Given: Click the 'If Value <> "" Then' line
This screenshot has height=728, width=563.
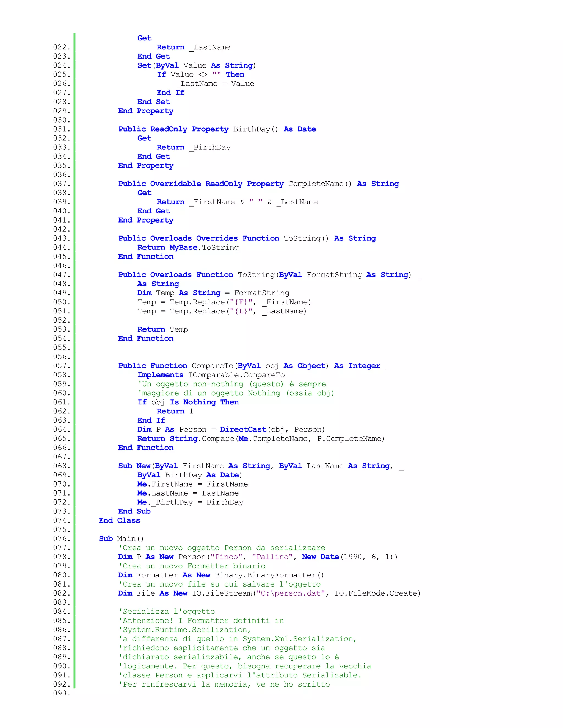Looking at the screenshot, I should (200, 75).
